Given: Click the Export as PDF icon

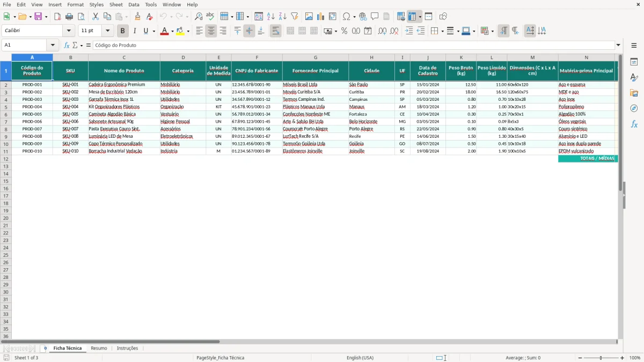Looking at the screenshot, I should click(x=57, y=17).
